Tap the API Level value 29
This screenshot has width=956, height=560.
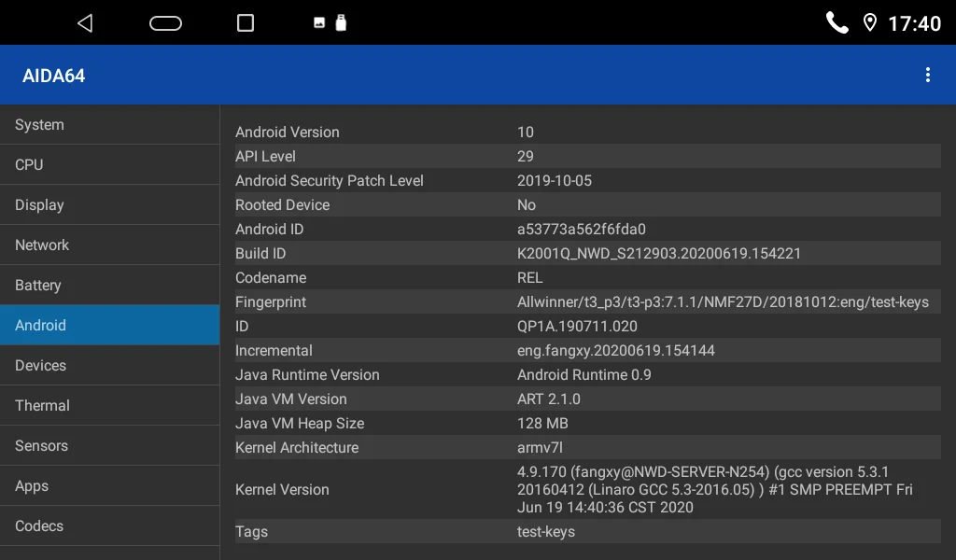point(525,157)
